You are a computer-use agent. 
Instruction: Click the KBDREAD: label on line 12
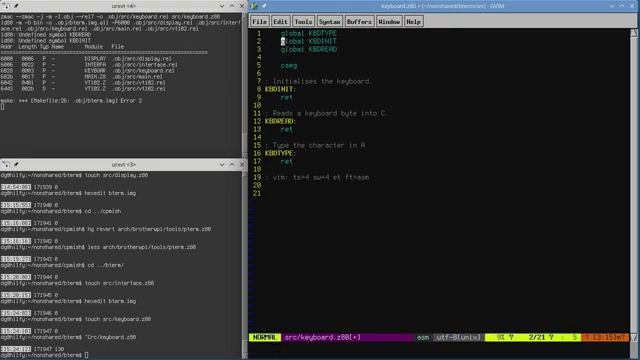(280, 121)
